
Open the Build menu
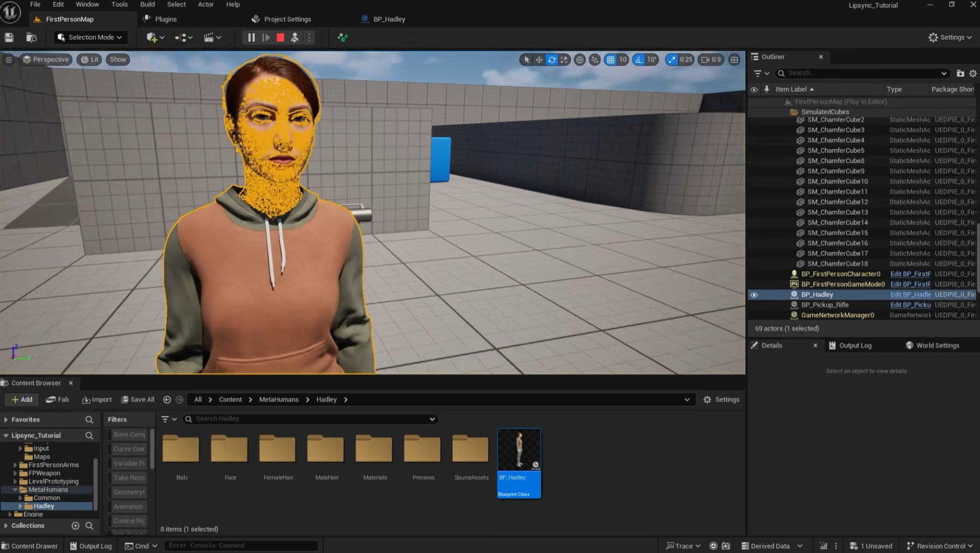[x=147, y=4]
